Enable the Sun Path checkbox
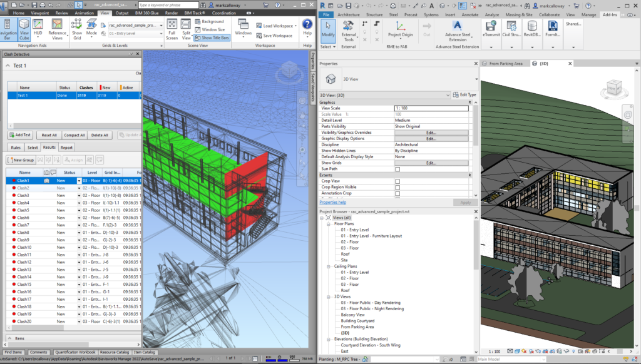This screenshot has height=364, width=641. (x=397, y=169)
